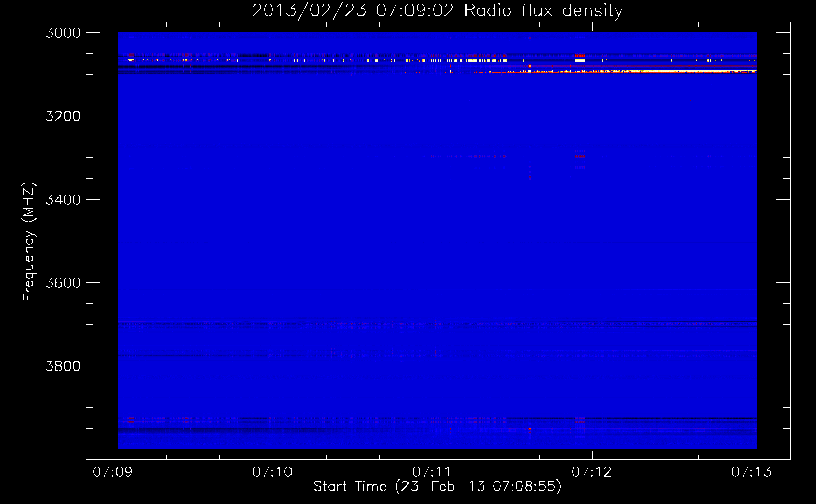
Task: Click the plot title "2013/02/23 07:09:02 Radio flux density"
Action: pyautogui.click(x=437, y=10)
